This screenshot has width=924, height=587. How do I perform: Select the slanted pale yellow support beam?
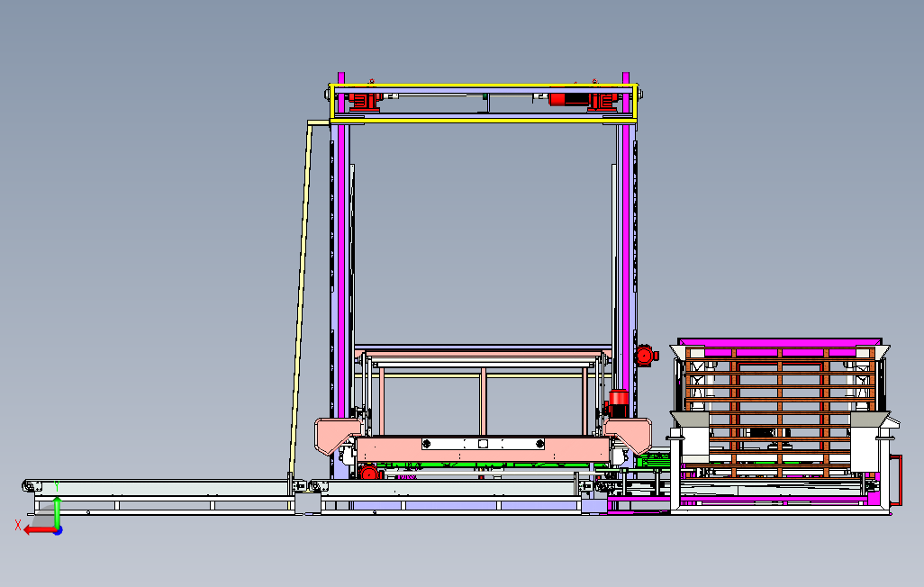[301, 298]
